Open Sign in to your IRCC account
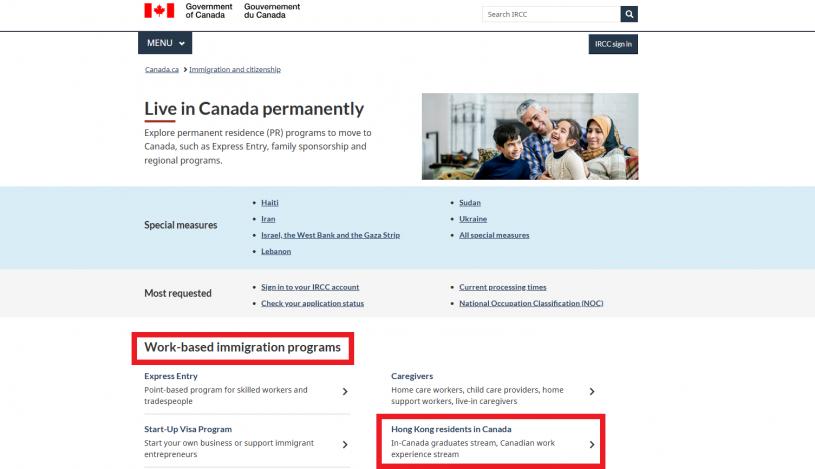 [x=310, y=287]
